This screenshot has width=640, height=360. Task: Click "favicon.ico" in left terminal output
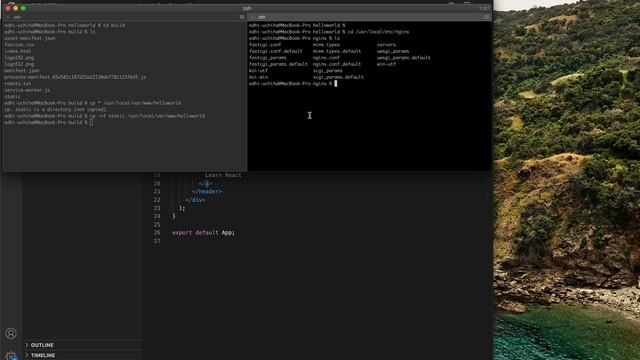(19, 44)
